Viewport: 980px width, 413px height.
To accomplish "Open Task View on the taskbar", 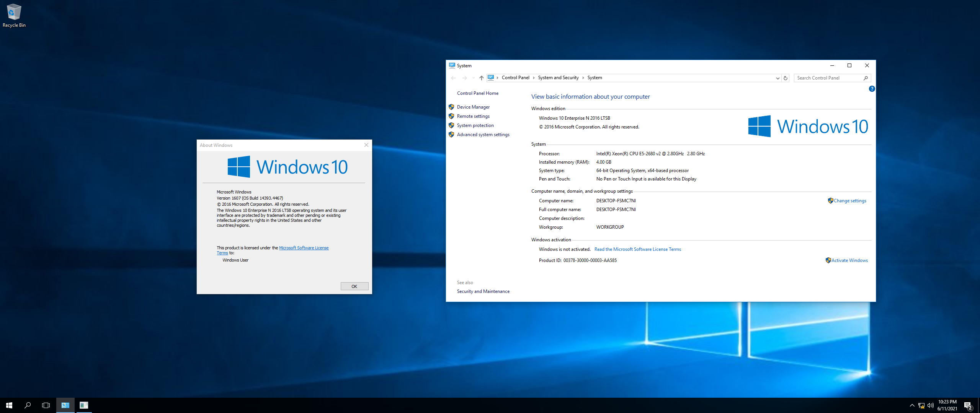I will pyautogui.click(x=46, y=405).
